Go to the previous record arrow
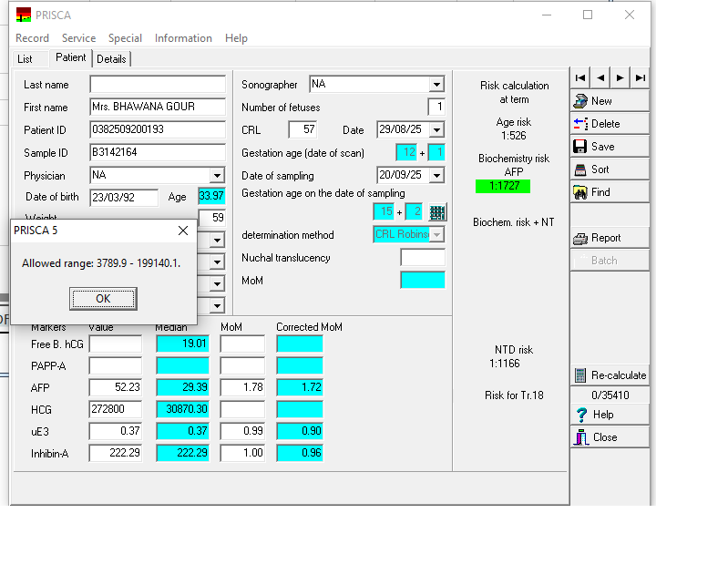Image resolution: width=728 pixels, height=585 pixels. pos(600,78)
